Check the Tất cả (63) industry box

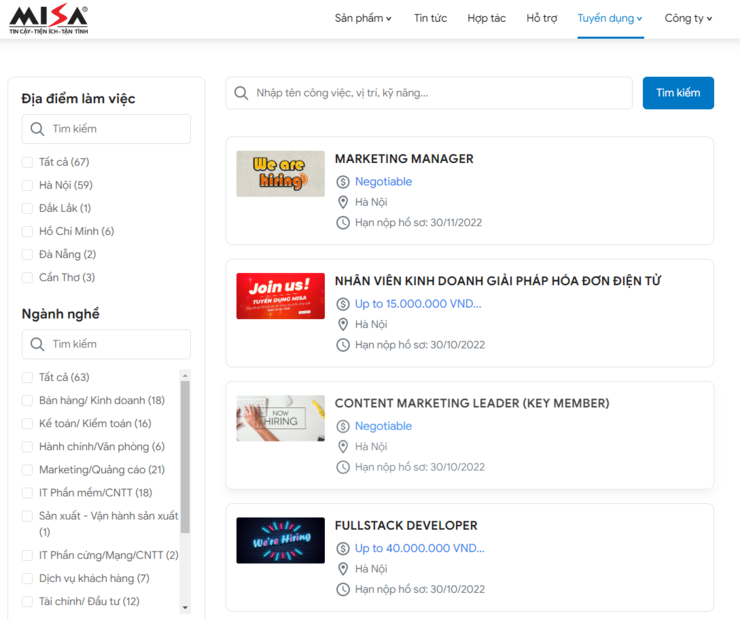[x=27, y=377]
